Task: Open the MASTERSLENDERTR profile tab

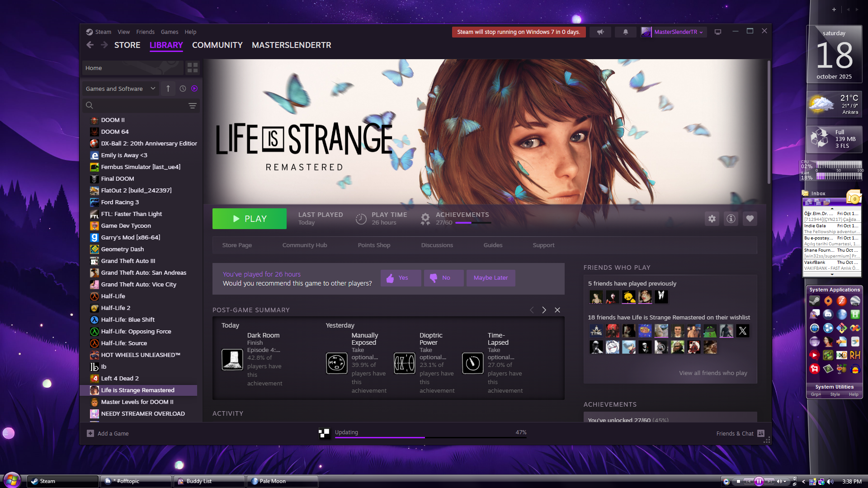Action: tap(291, 45)
